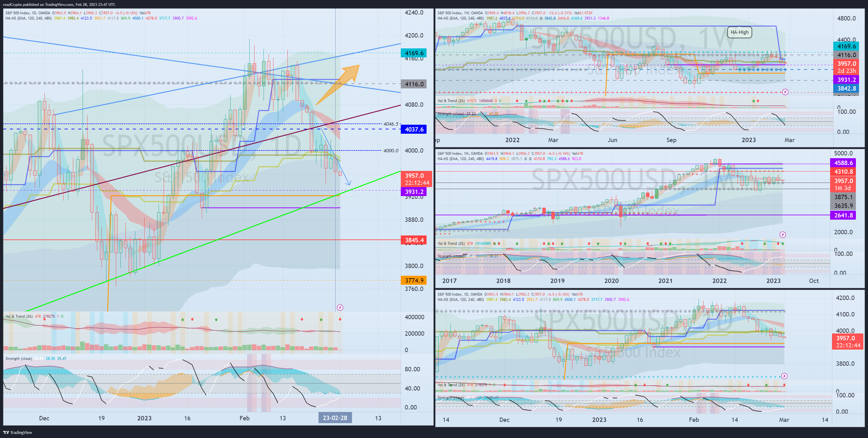Image resolution: width=868 pixels, height=438 pixels.
Task: Click the gray 3875.1 price label on the monthly chart
Action: 843,197
